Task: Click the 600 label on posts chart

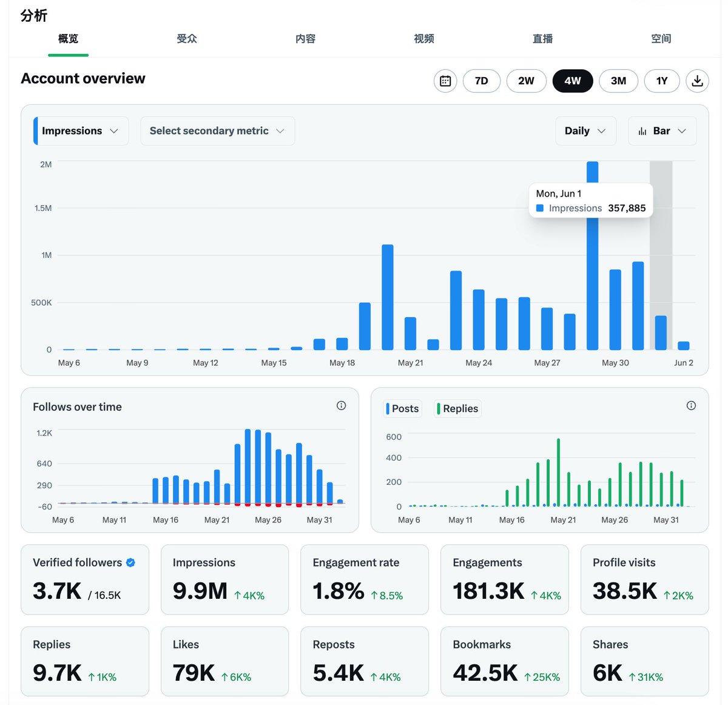Action: (394, 437)
